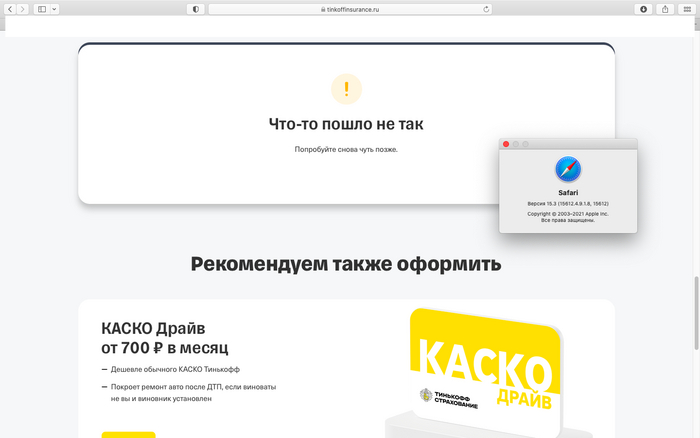Reload the page with the refresh icon
The width and height of the screenshot is (700, 438).
[486, 9]
